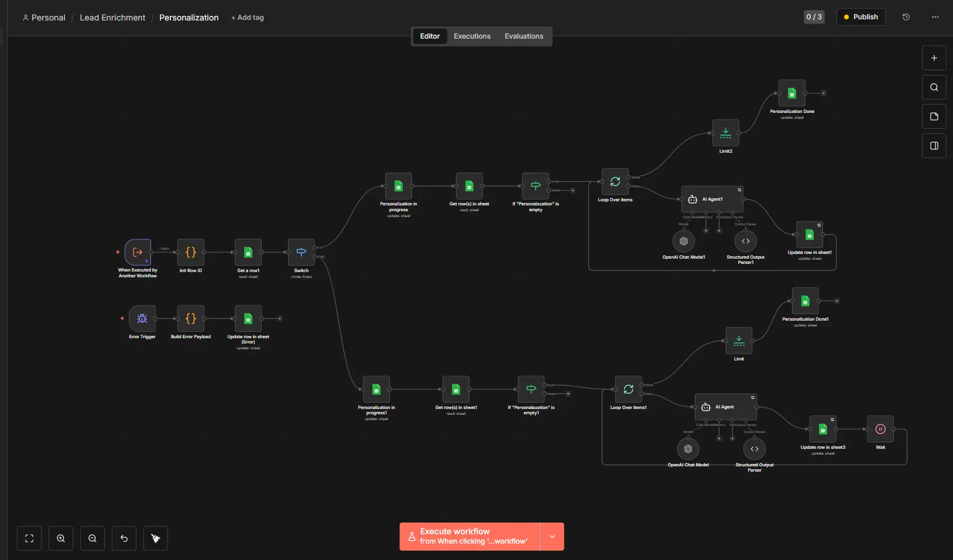Click the zoom out magnifier button

[x=92, y=538]
